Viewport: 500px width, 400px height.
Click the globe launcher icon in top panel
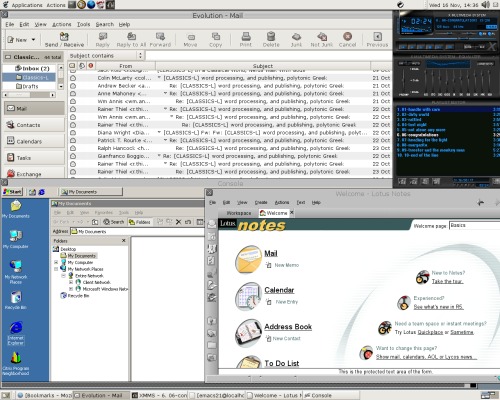point(91,5)
